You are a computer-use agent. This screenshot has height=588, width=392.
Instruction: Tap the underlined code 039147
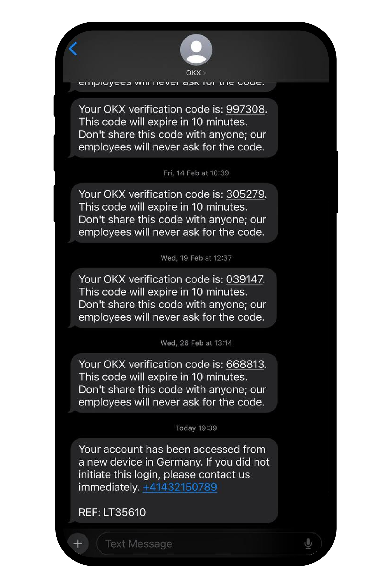coord(245,279)
